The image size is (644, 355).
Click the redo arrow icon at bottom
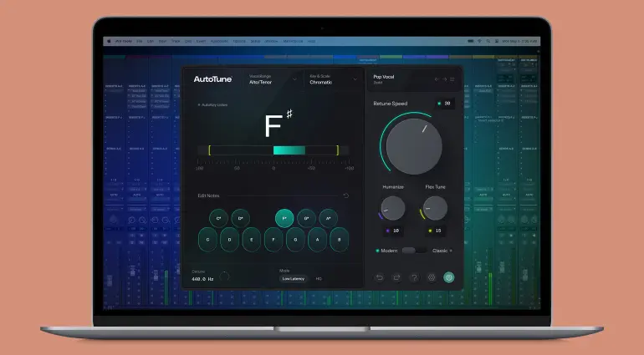coord(396,277)
